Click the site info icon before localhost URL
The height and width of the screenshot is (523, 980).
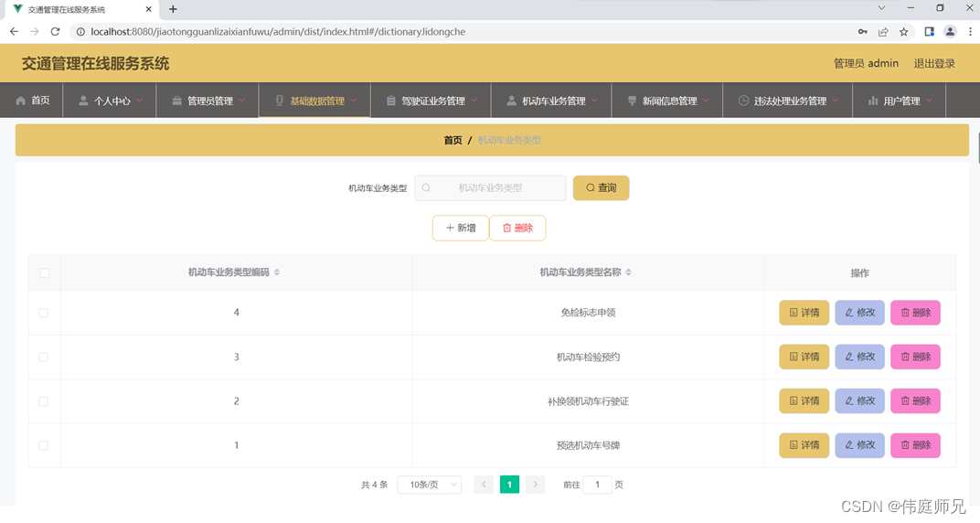coord(80,32)
